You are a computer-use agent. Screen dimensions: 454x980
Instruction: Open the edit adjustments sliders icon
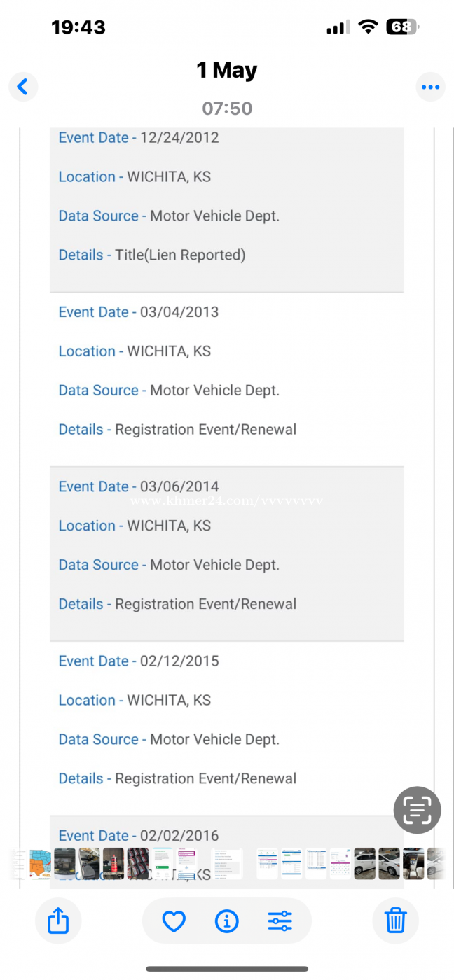(x=280, y=921)
